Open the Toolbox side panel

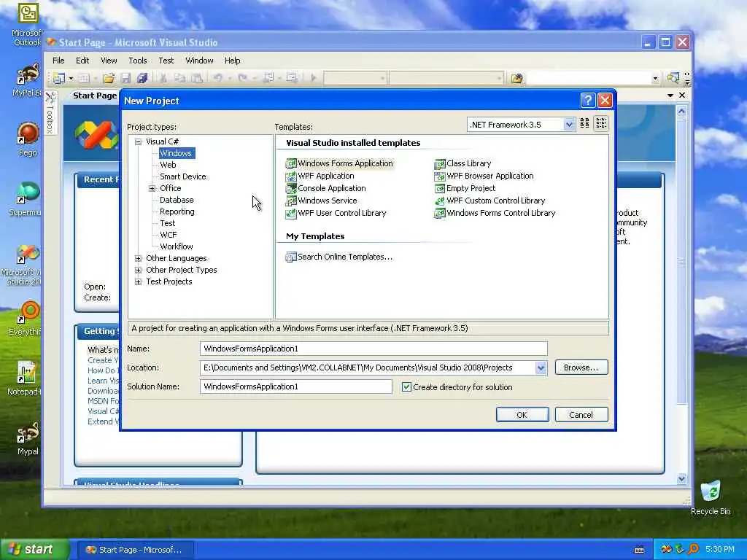pos(50,113)
